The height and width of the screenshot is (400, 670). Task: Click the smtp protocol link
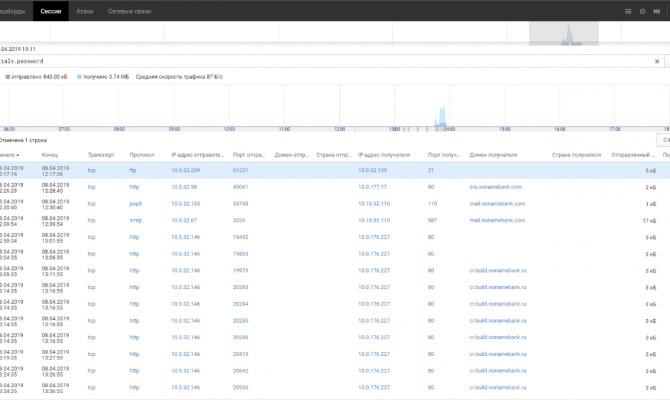point(135,221)
